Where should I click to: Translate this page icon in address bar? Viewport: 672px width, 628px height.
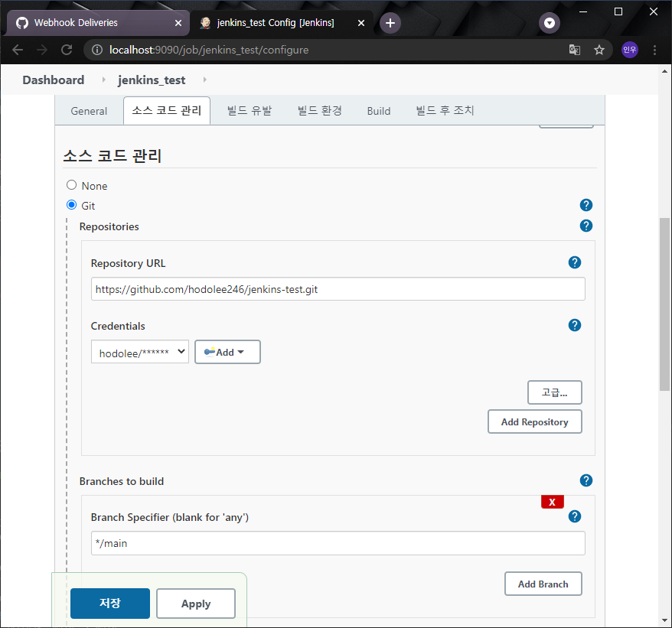coord(574,50)
